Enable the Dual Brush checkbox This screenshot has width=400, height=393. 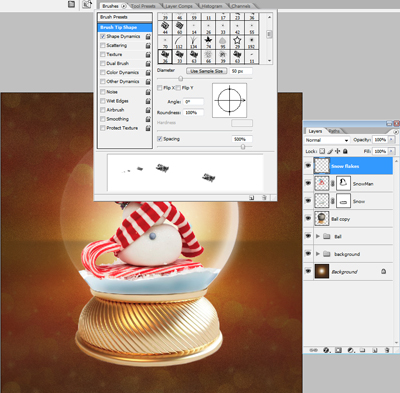(x=103, y=63)
